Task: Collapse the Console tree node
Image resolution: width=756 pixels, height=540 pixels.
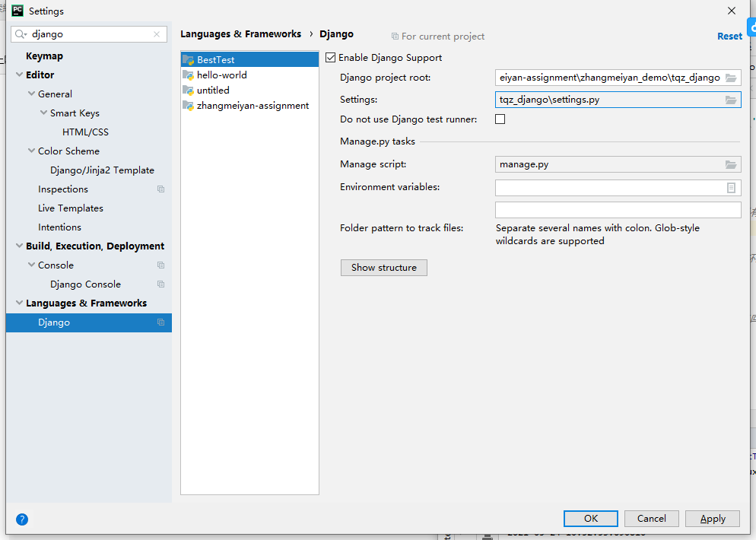Action: coord(31,265)
